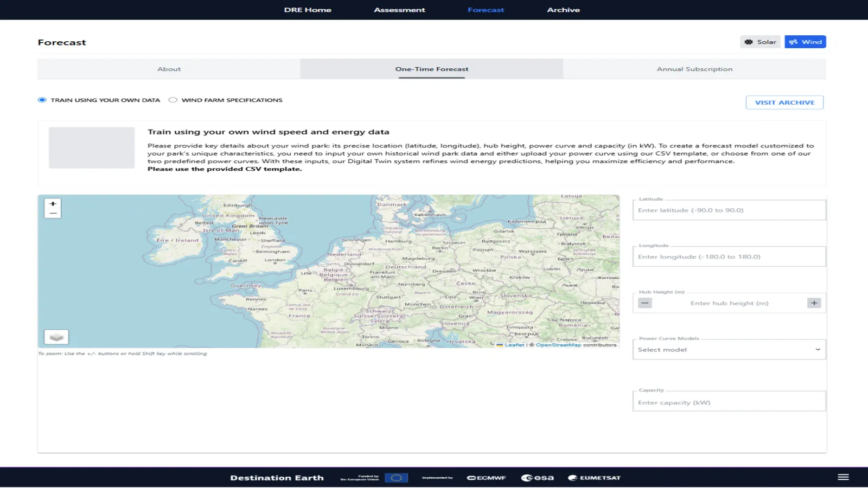Click the Visit Archive button
Viewport: 868px width, 488px height.
[x=784, y=102]
